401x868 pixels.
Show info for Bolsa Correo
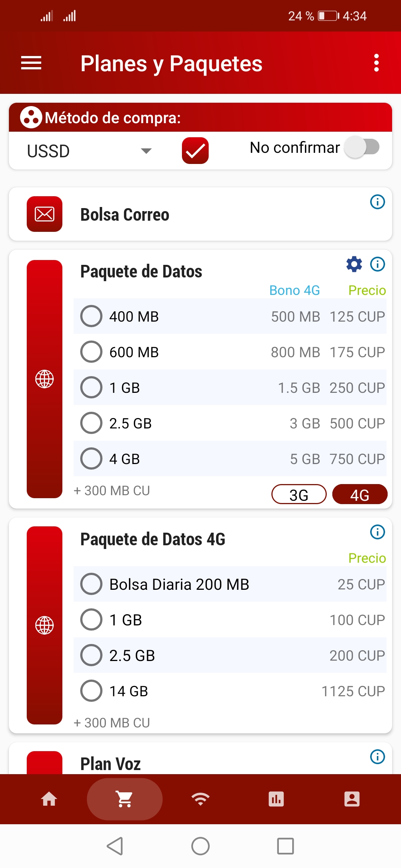click(378, 202)
